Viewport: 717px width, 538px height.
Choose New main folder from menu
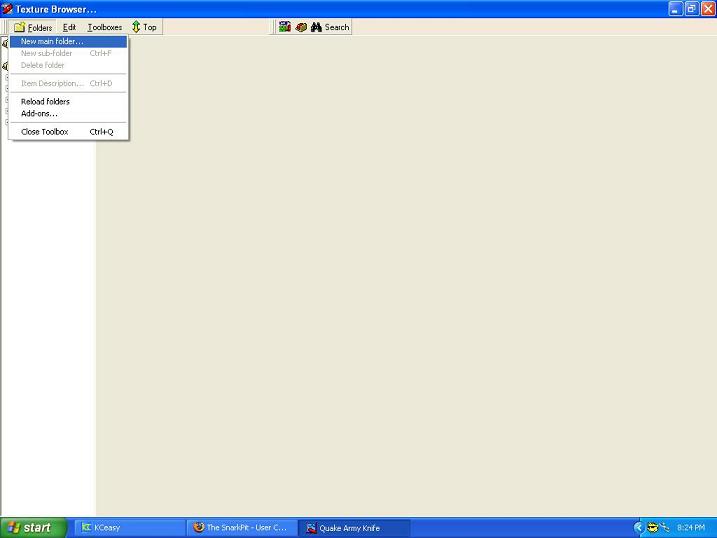pos(52,42)
